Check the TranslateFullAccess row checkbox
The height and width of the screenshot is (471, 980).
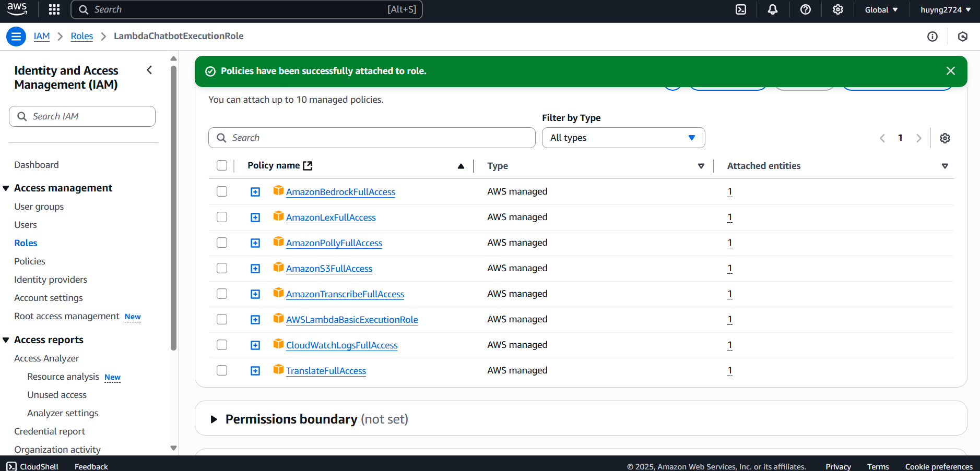tap(222, 370)
